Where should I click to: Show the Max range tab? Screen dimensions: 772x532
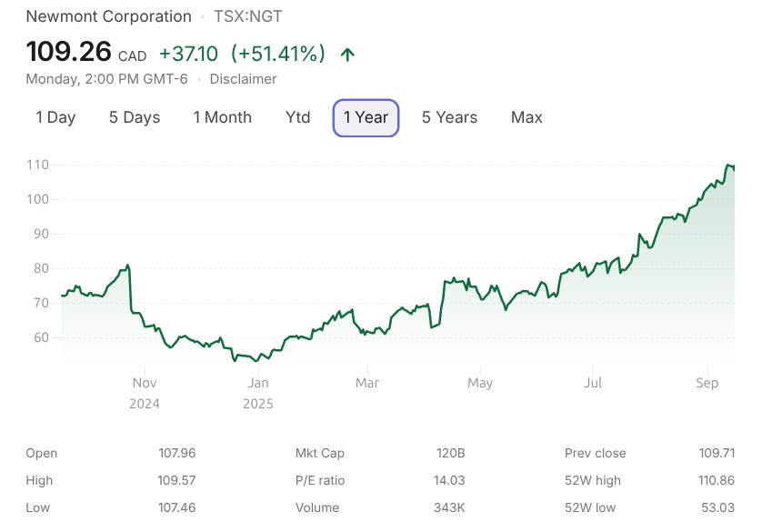point(526,117)
